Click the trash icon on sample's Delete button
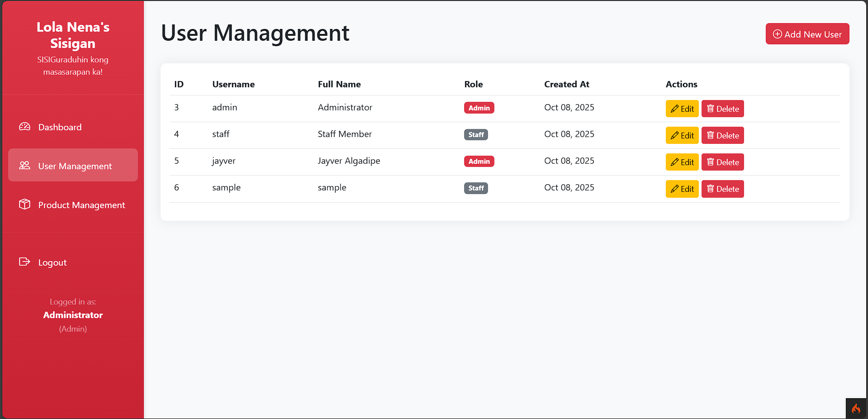This screenshot has width=868, height=419. 710,189
